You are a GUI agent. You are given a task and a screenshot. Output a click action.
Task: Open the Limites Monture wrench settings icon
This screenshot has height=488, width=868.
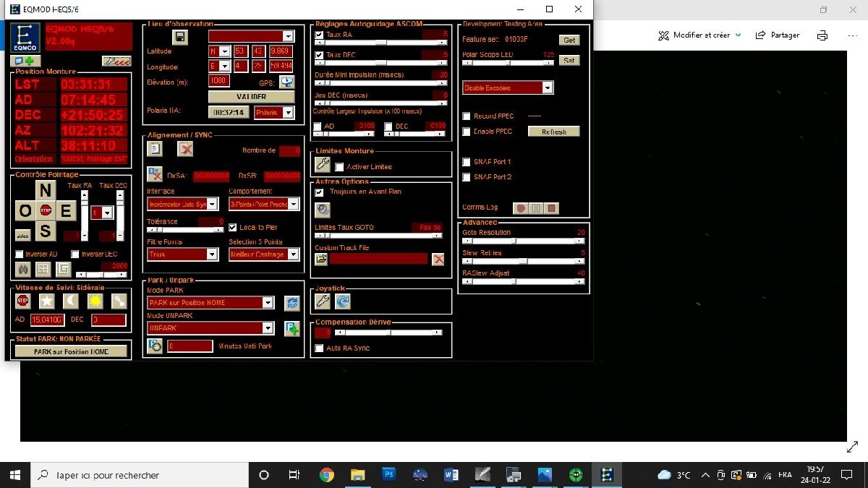point(323,166)
